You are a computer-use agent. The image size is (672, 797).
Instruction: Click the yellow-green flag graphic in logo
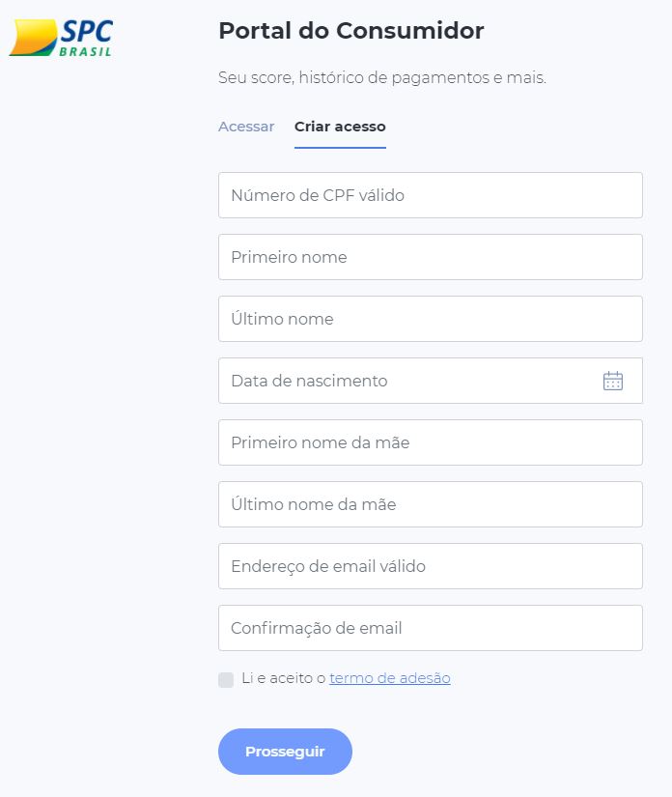[x=33, y=39]
